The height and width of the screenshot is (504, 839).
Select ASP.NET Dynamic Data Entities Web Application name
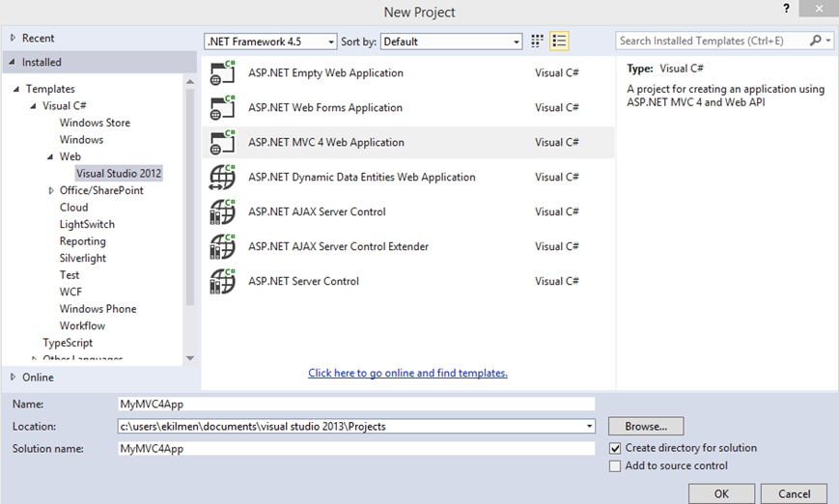362,177
